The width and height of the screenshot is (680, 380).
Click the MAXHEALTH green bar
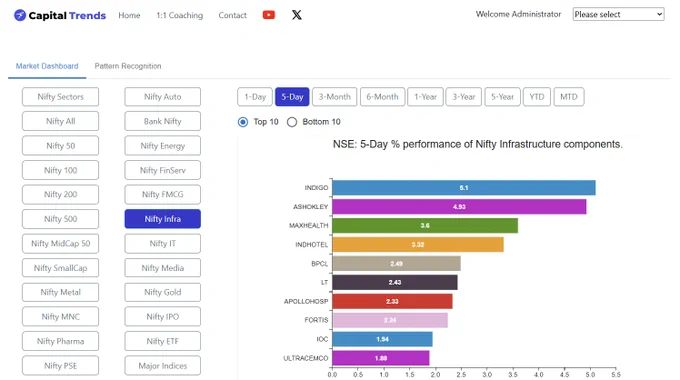[x=425, y=226]
